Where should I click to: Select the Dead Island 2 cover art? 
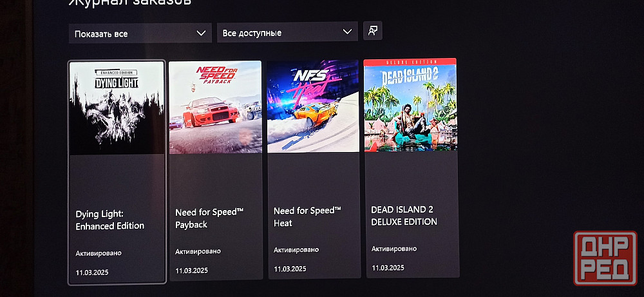[x=410, y=106]
